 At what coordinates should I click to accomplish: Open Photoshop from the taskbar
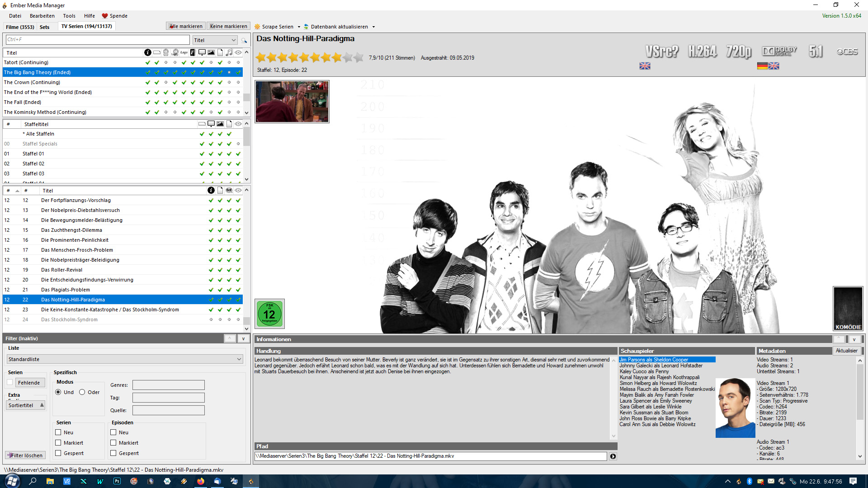coord(117,481)
